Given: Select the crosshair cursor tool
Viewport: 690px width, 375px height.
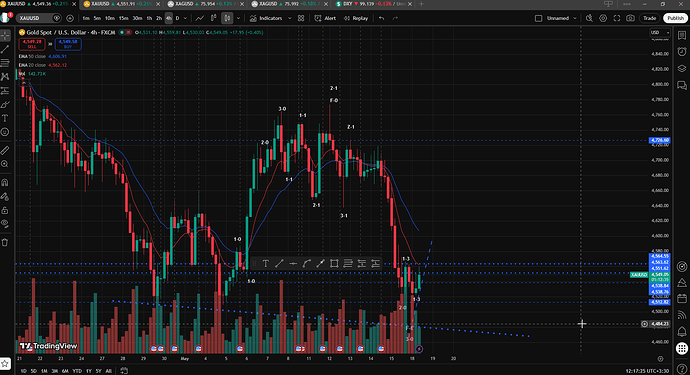Looking at the screenshot, I should pyautogui.click(x=5, y=35).
